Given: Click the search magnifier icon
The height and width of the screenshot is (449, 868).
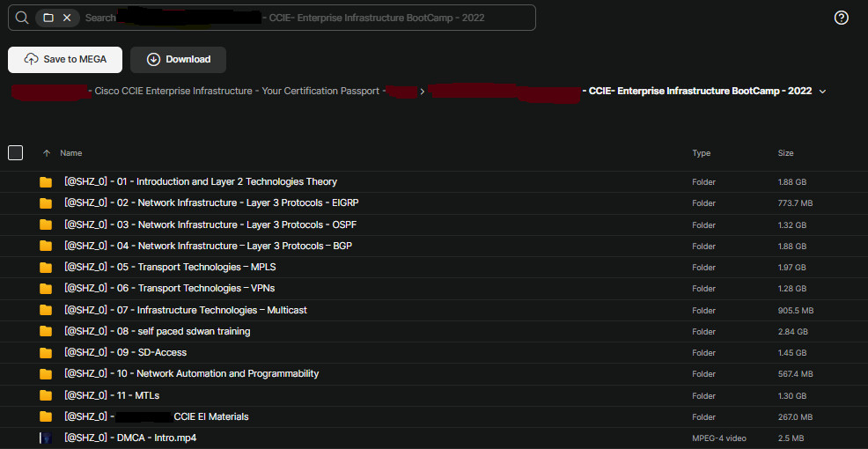Looking at the screenshot, I should (22, 18).
